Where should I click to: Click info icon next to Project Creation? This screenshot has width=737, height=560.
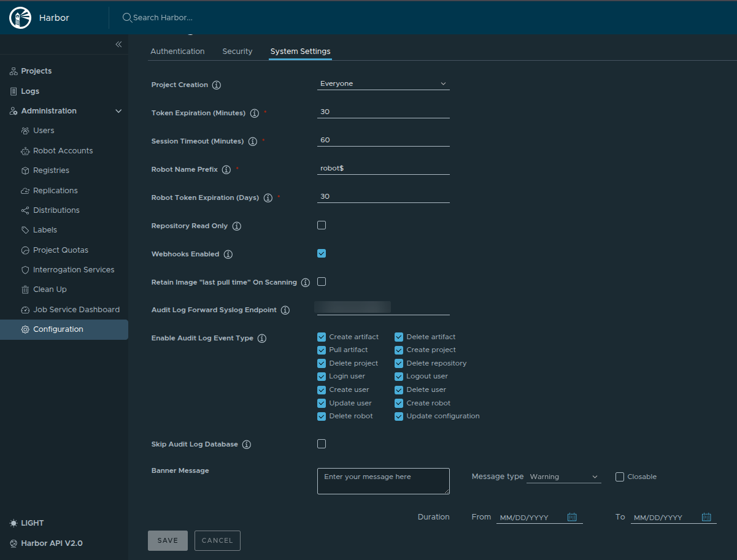click(216, 85)
